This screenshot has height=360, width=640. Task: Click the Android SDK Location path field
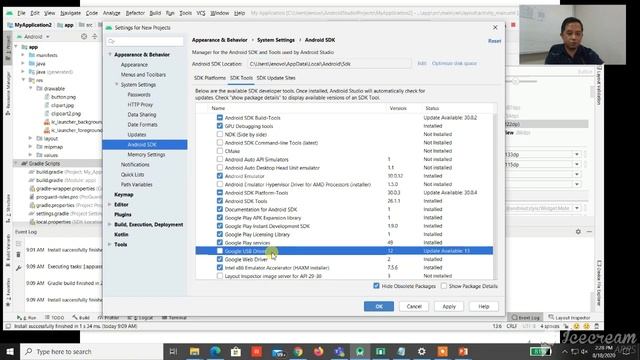329,64
